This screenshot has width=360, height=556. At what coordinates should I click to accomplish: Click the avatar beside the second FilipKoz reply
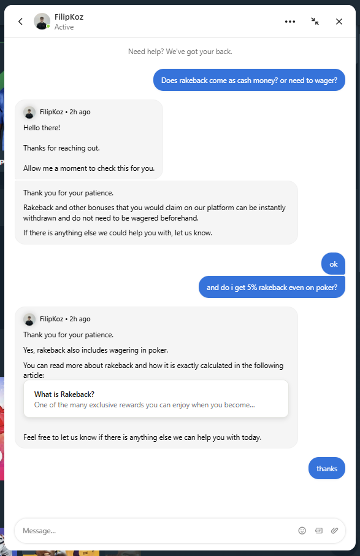pyautogui.click(x=29, y=319)
